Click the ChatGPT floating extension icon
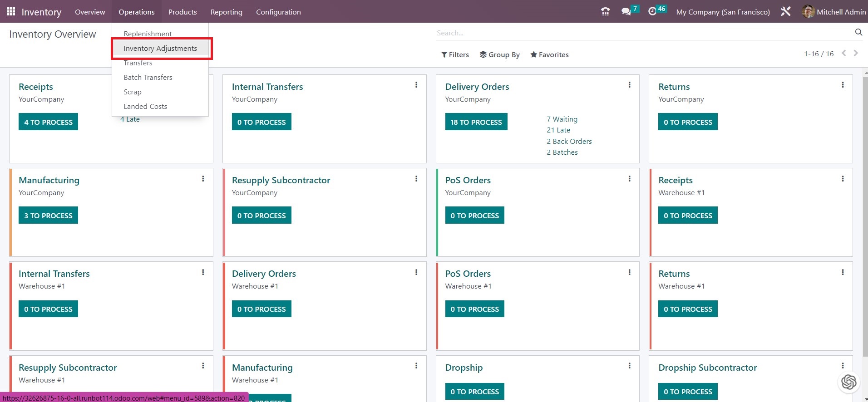This screenshot has width=868, height=402. pyautogui.click(x=848, y=382)
